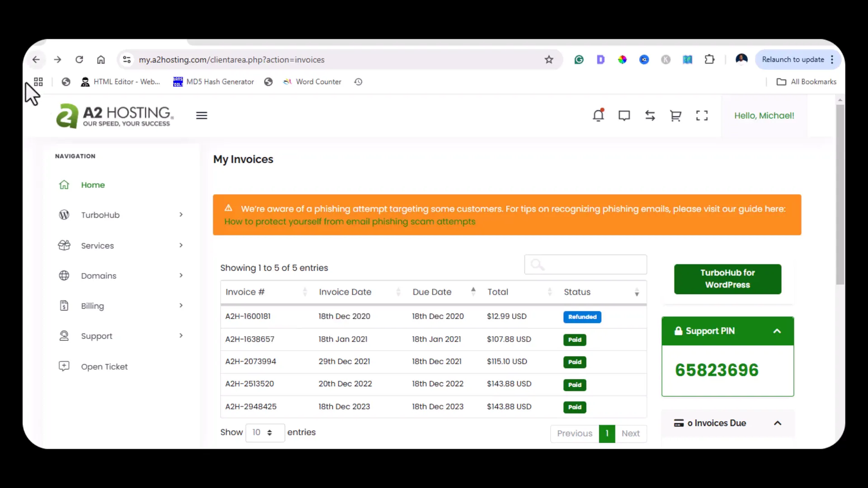
Task: Open Services navigation item
Action: coord(97,245)
